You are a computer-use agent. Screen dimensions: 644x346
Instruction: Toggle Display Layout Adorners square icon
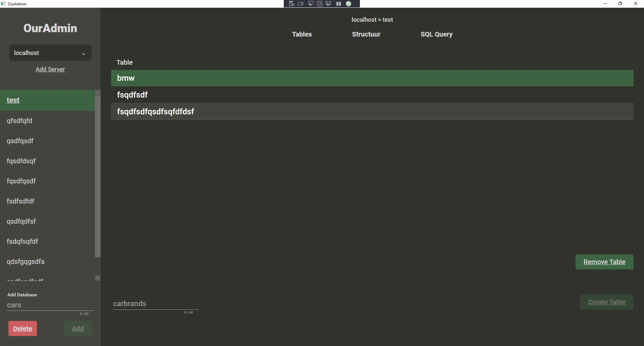(320, 4)
